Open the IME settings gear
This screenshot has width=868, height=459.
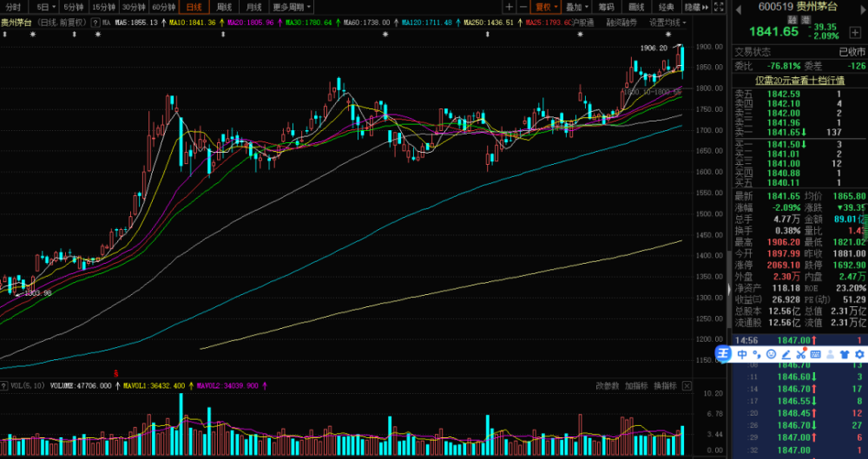point(859,354)
